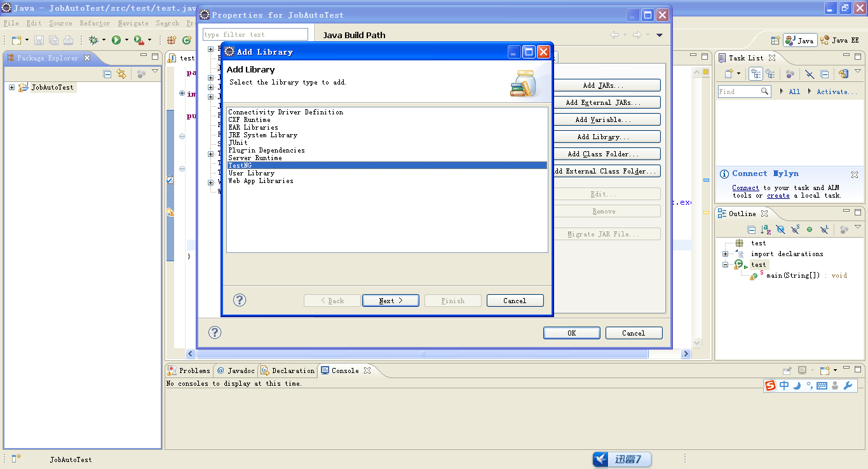Switch to Java perspective
The width and height of the screenshot is (868, 469).
[x=800, y=40]
